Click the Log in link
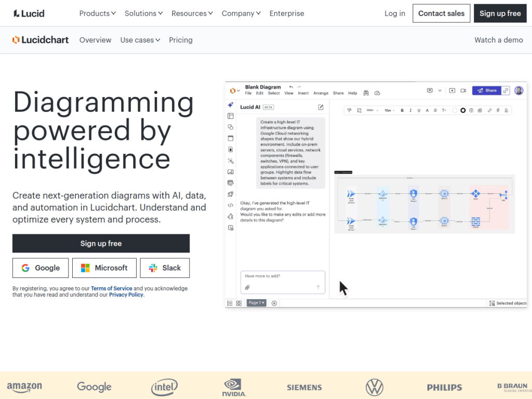 coord(395,13)
